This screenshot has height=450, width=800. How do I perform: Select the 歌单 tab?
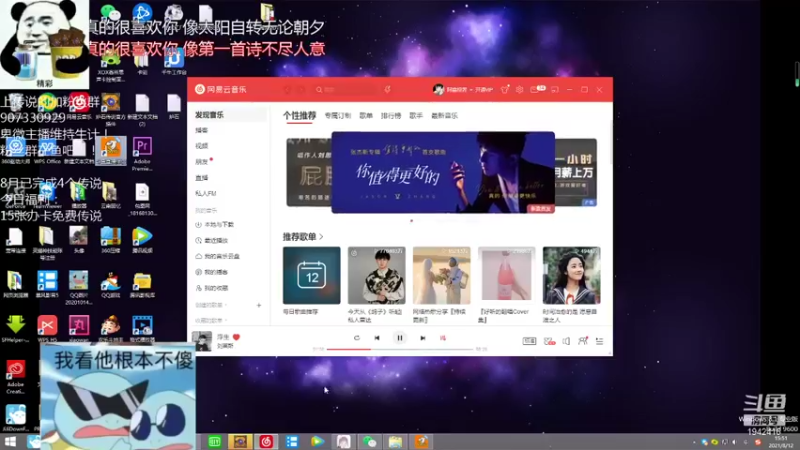coord(366,116)
